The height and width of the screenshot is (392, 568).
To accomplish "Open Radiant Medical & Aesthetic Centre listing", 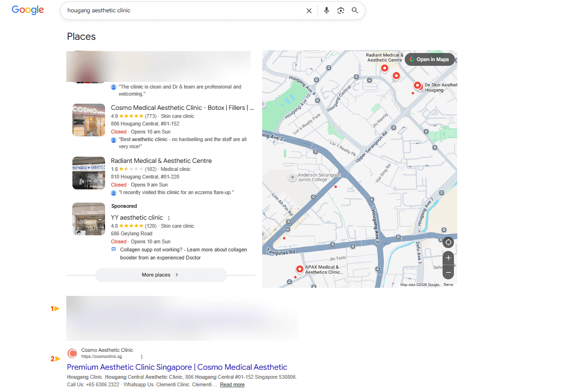I will click(161, 161).
